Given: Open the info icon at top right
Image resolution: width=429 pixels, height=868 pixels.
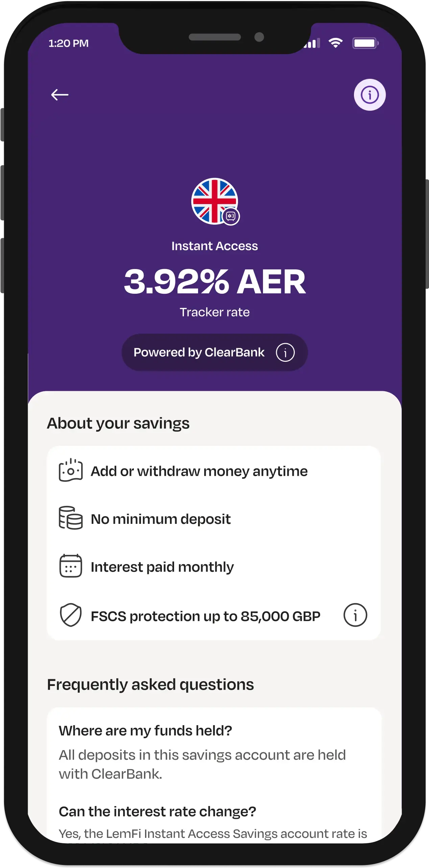Looking at the screenshot, I should coord(369,95).
